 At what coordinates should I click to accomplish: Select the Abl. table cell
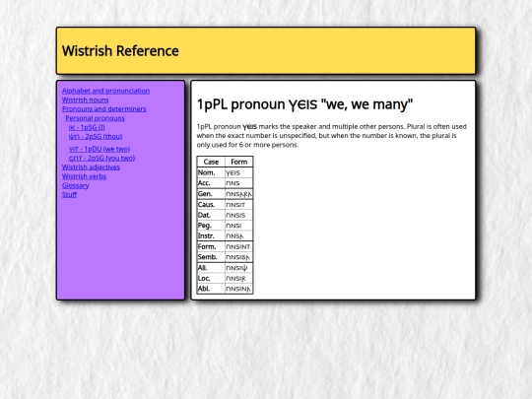coord(211,289)
